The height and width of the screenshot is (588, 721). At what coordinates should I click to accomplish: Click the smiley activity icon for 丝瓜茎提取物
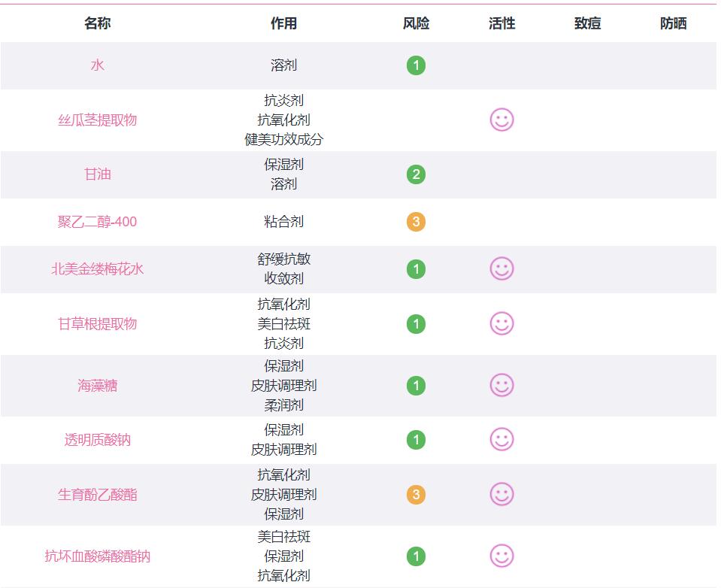tap(501, 120)
